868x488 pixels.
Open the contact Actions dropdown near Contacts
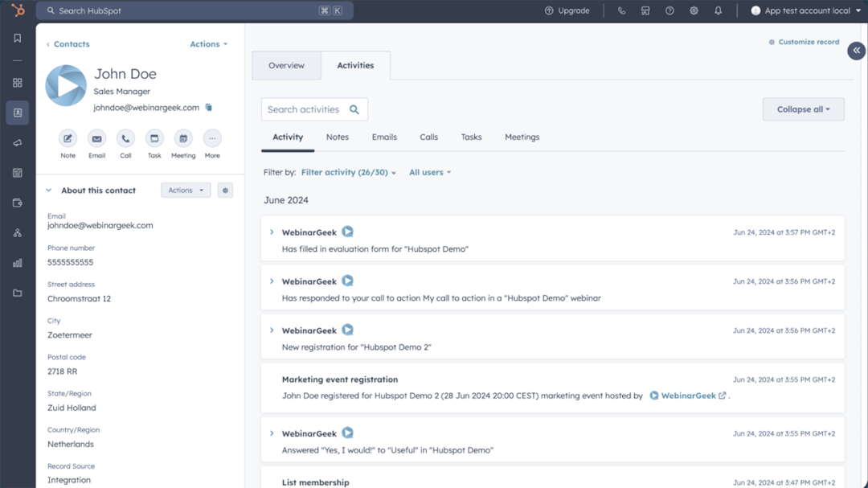tap(209, 44)
